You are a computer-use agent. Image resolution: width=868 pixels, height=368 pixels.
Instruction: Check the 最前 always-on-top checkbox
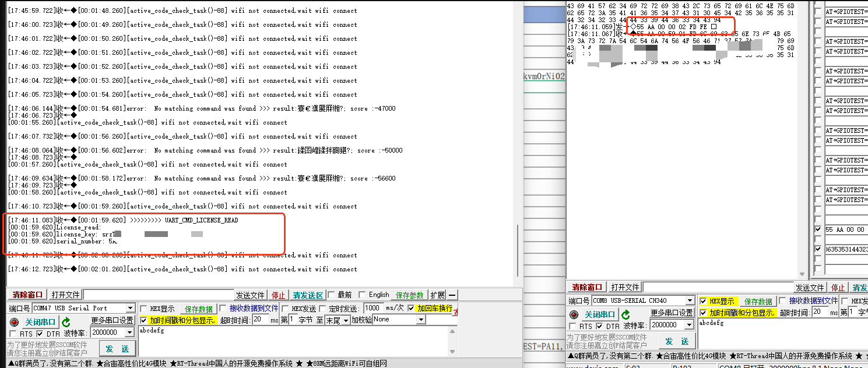coord(331,295)
